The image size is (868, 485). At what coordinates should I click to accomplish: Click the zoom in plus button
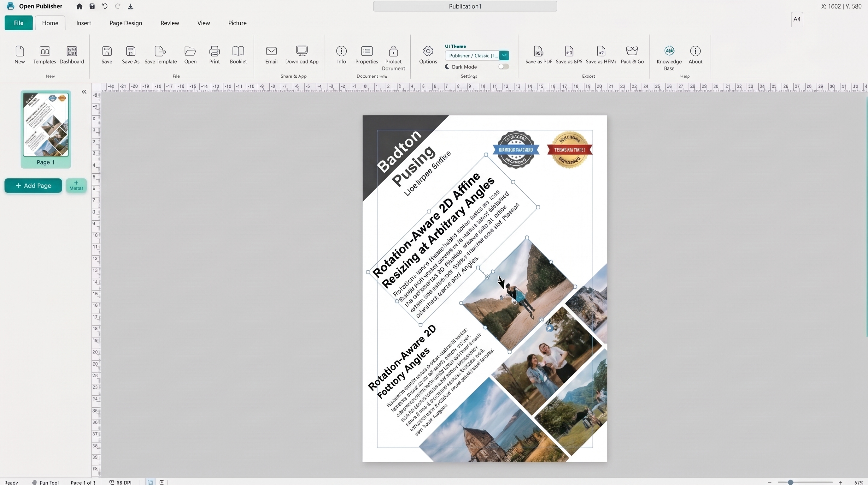841,482
